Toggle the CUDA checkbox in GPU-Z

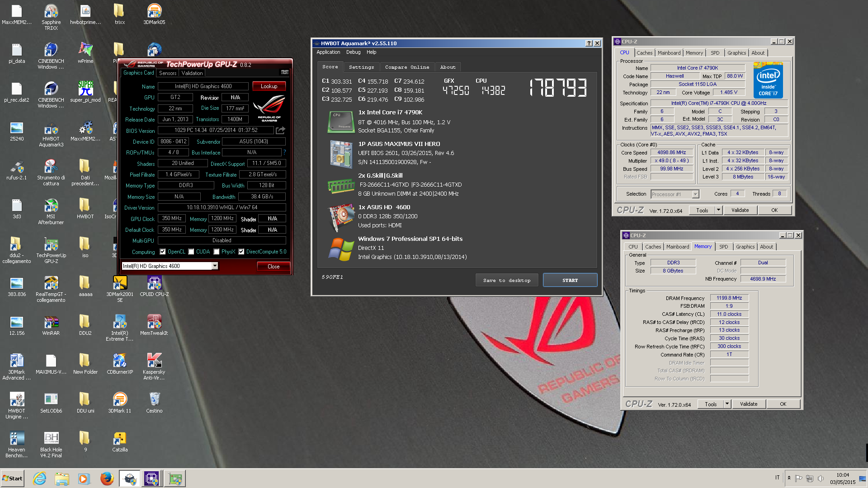[x=191, y=252]
